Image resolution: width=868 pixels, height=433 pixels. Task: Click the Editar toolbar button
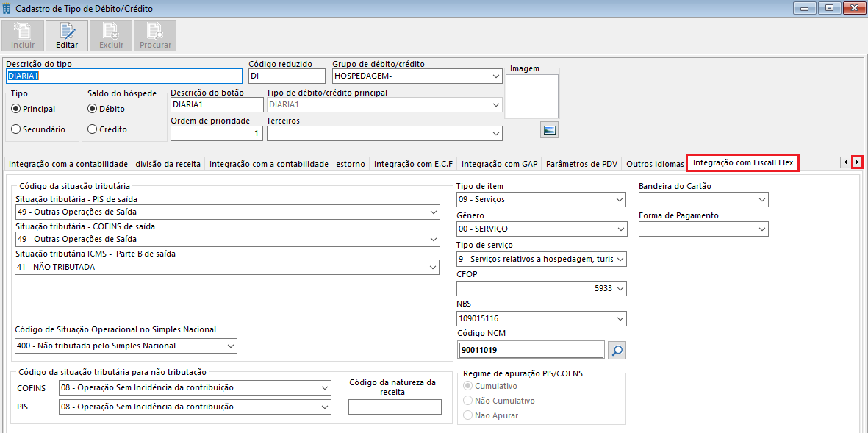pos(66,36)
